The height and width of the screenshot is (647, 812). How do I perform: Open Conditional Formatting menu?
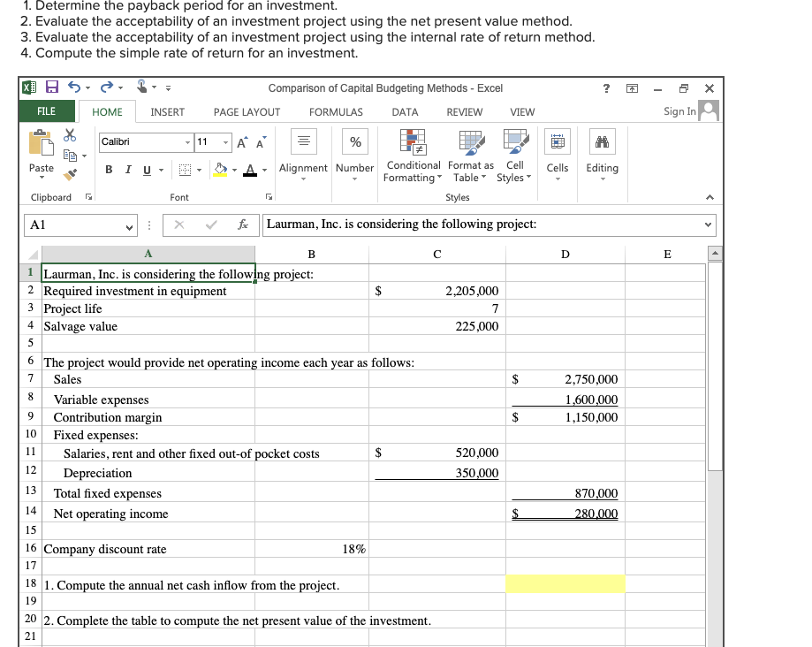[x=413, y=156]
